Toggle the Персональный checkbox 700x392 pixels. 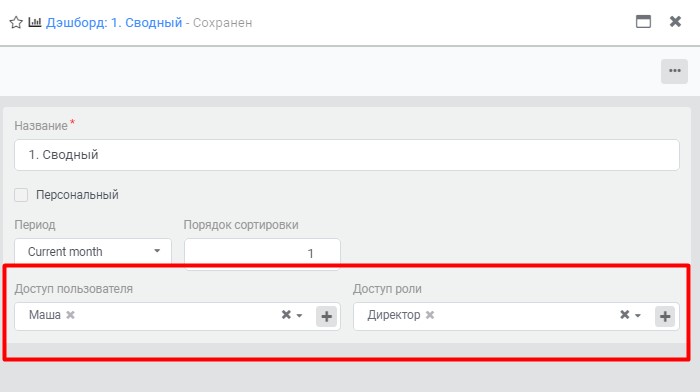(21, 195)
